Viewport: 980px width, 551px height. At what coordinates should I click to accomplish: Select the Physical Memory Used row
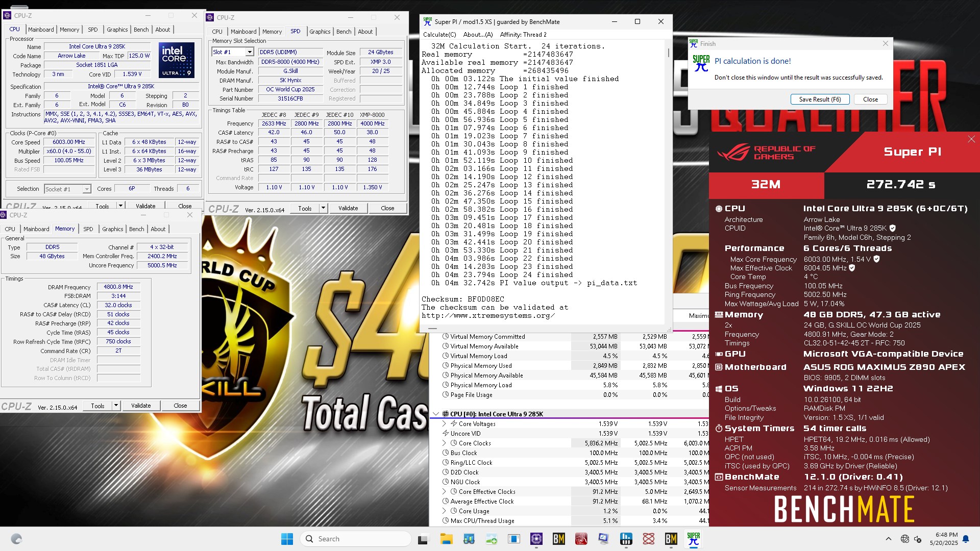pos(569,366)
